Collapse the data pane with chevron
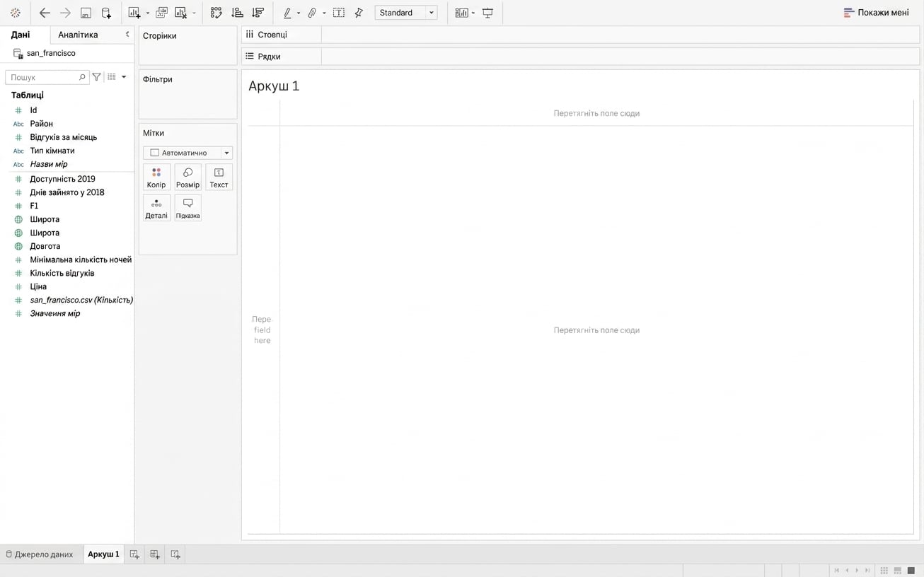This screenshot has width=924, height=577. coord(127,34)
